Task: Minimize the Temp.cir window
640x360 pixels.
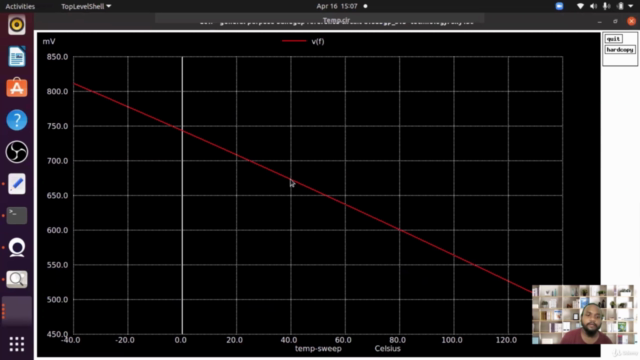Action: click(600, 21)
